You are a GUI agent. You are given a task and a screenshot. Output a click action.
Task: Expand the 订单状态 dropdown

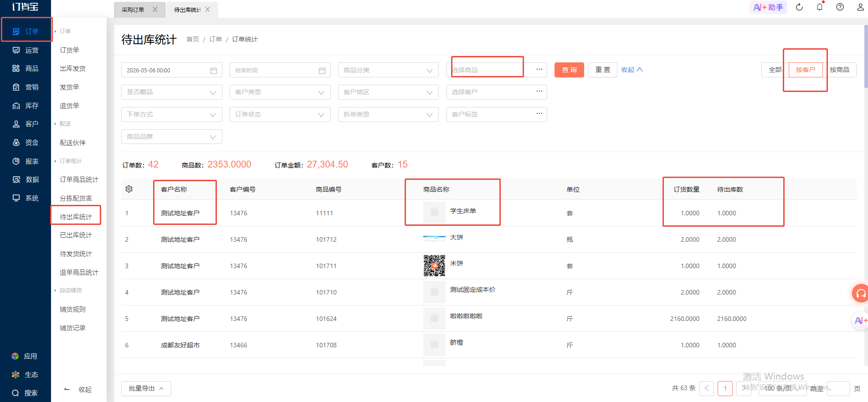pos(280,114)
